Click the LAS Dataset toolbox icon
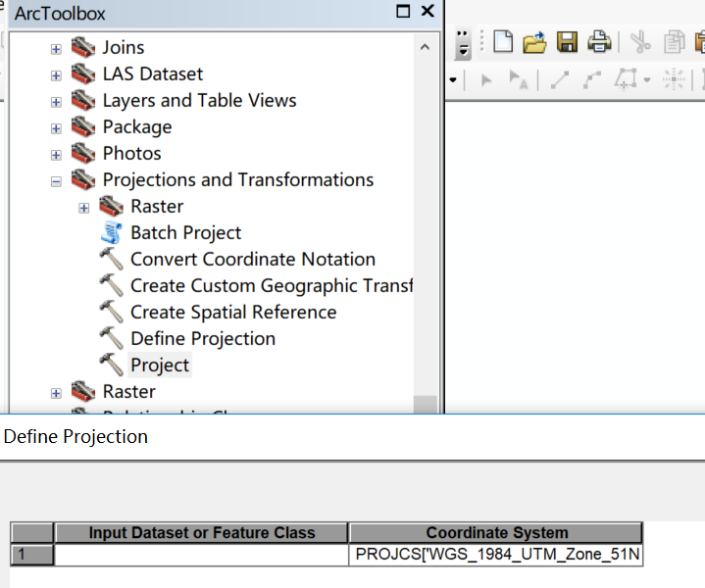 [x=83, y=73]
